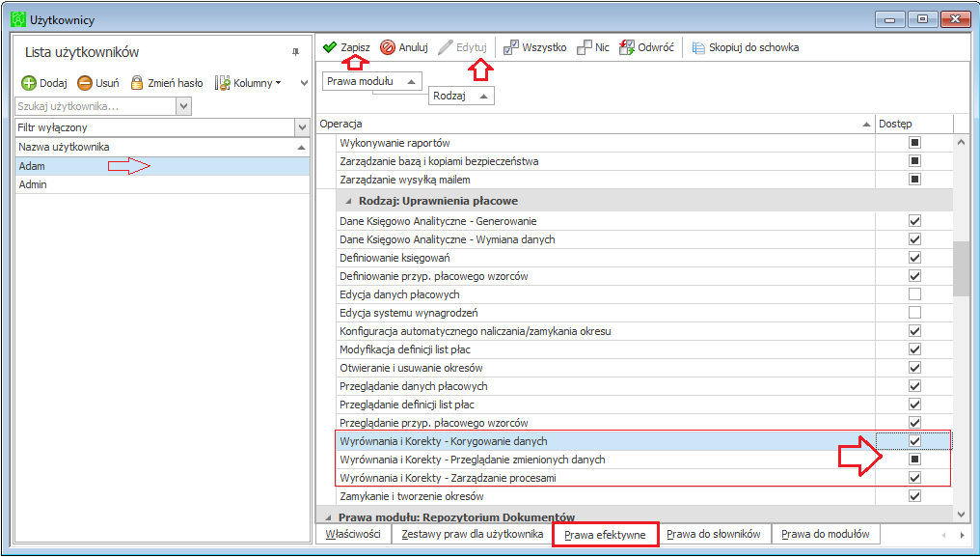Open Prawa do słowników tab
Screen dimensions: 980x558
[x=714, y=534]
